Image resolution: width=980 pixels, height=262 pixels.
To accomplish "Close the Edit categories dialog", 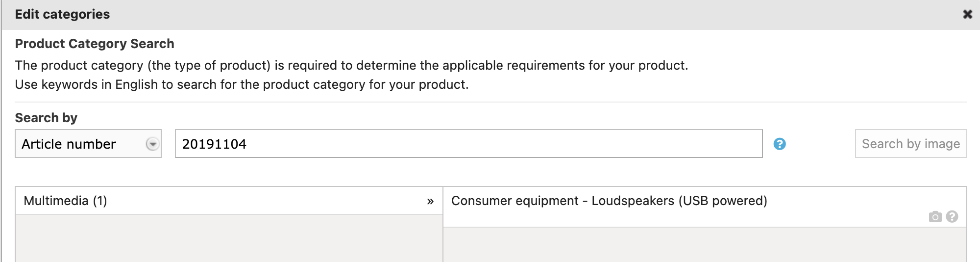I will pyautogui.click(x=967, y=14).
